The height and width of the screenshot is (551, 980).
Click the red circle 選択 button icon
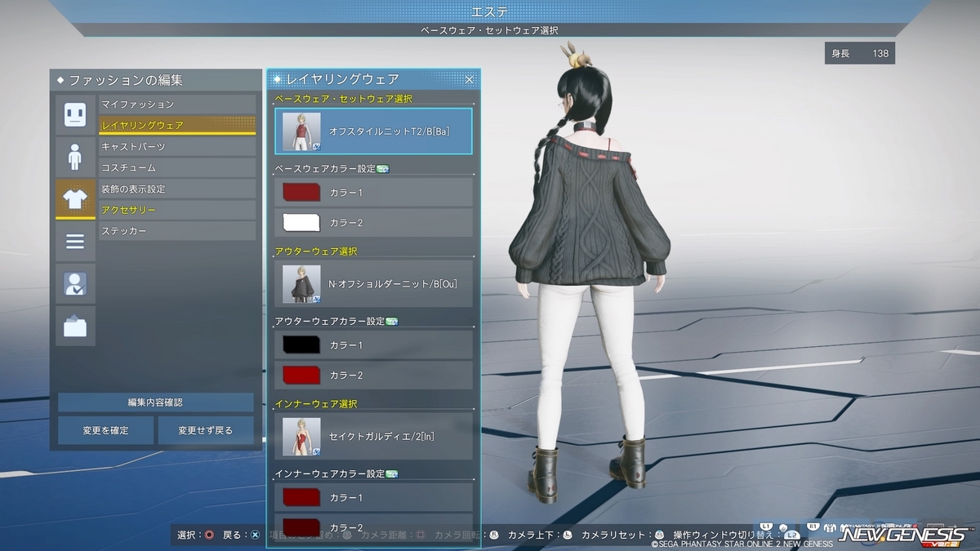tap(209, 535)
